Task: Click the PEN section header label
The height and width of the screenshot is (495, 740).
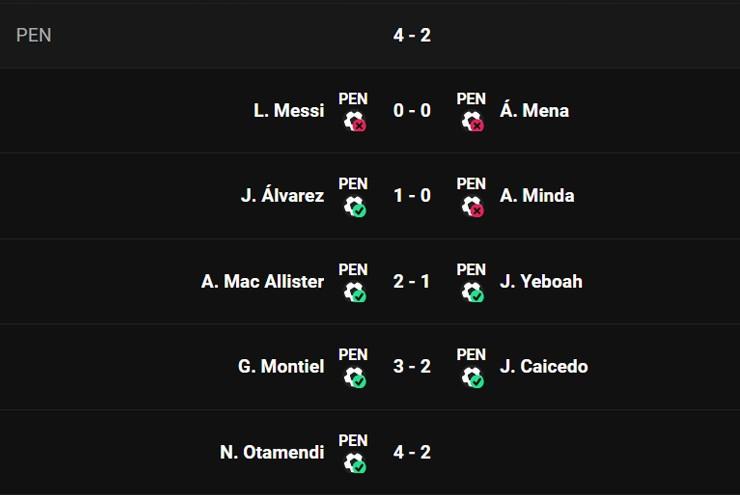Action: [x=34, y=35]
